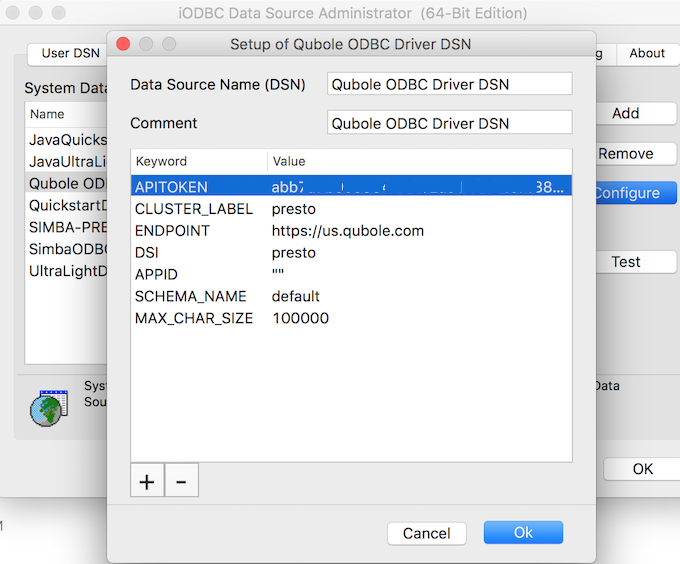Open the About tab
This screenshot has height=564, width=680.
pyautogui.click(x=647, y=53)
